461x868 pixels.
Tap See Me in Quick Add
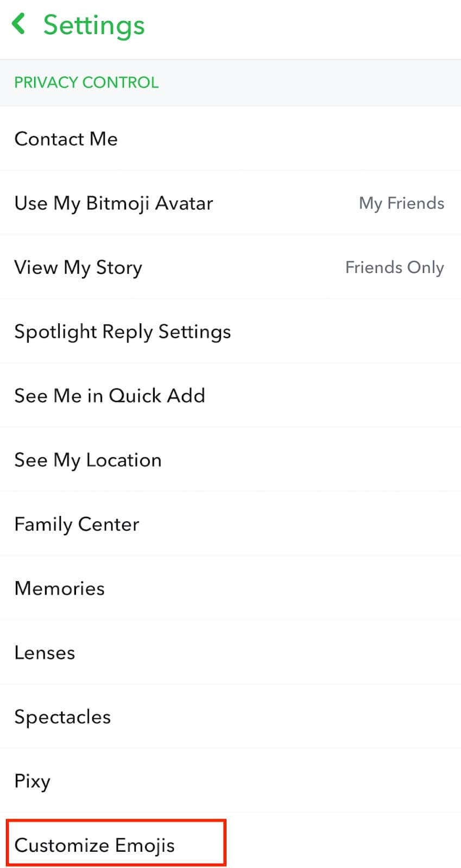[110, 396]
